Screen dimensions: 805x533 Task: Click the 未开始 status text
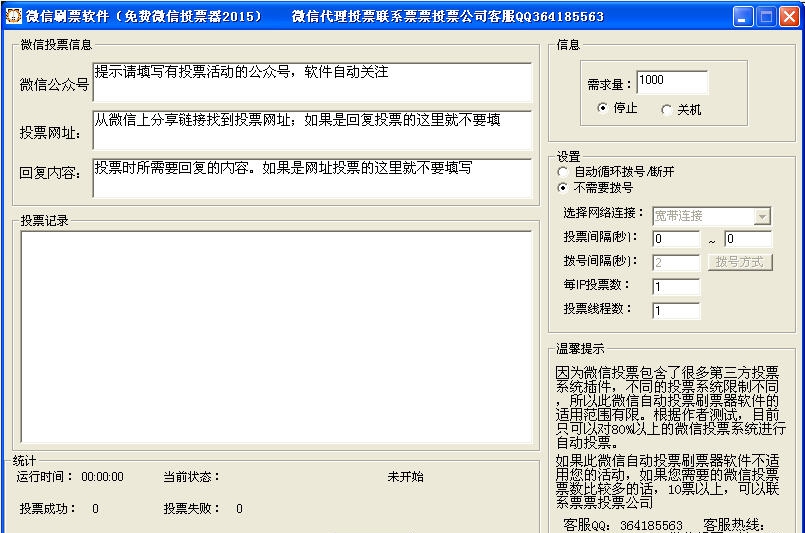(x=406, y=477)
